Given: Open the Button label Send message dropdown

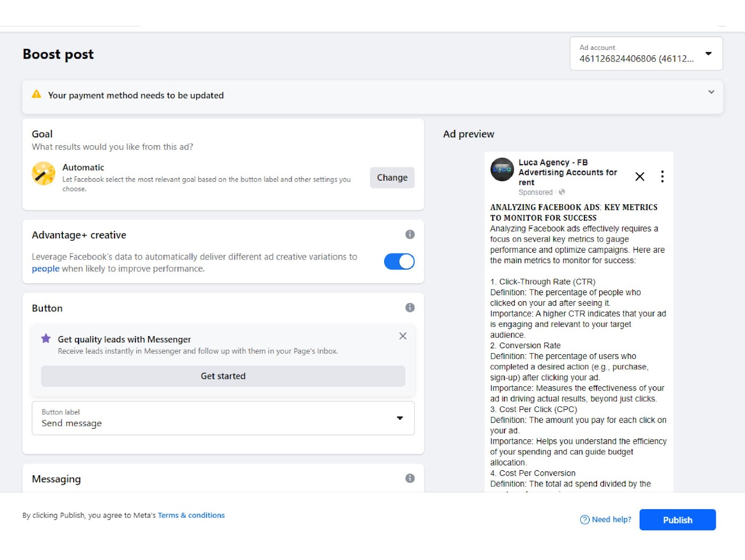Looking at the screenshot, I should [223, 418].
